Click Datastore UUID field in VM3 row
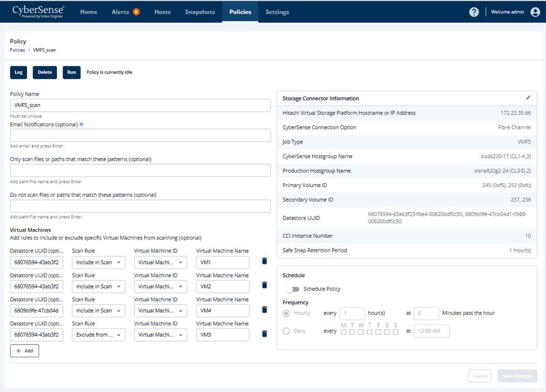The width and height of the screenshot is (546, 392). [x=36, y=334]
